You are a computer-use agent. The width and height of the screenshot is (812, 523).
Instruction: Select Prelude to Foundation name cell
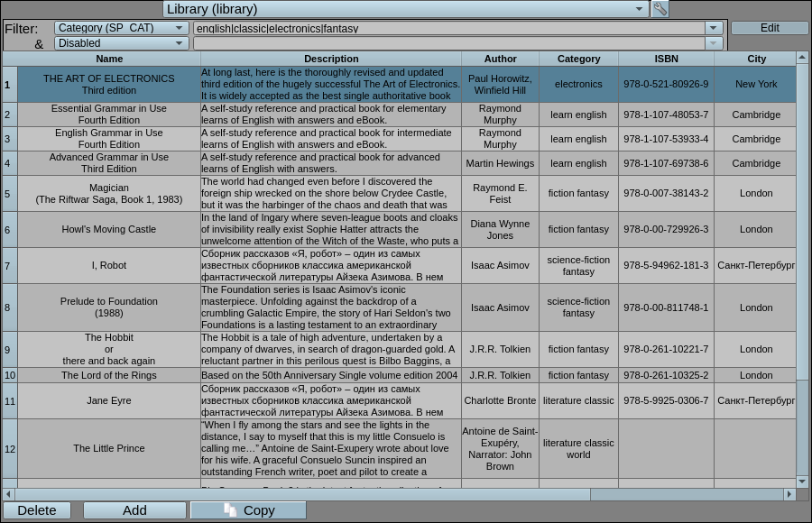tap(109, 307)
